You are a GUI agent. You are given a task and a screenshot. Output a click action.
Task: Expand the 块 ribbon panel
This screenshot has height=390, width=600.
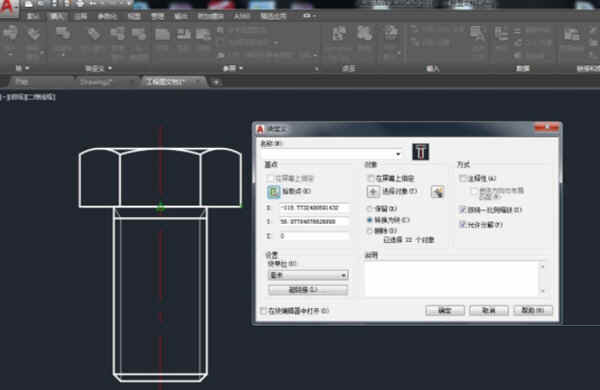coord(23,69)
